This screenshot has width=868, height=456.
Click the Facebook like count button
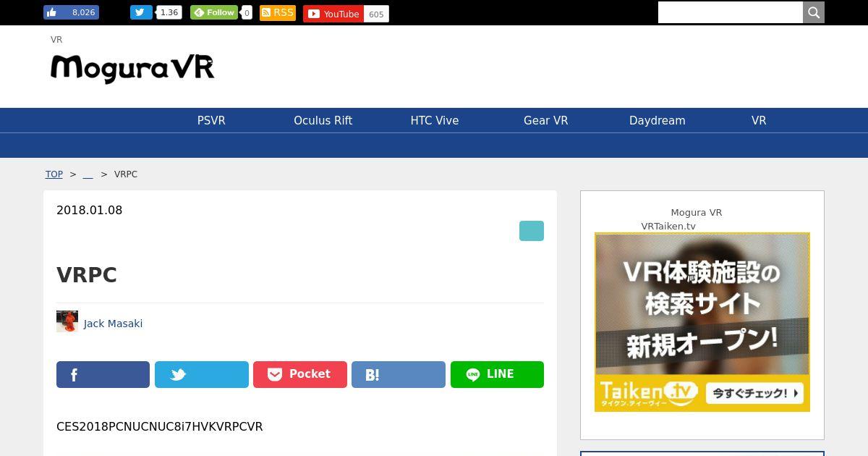coord(71,12)
